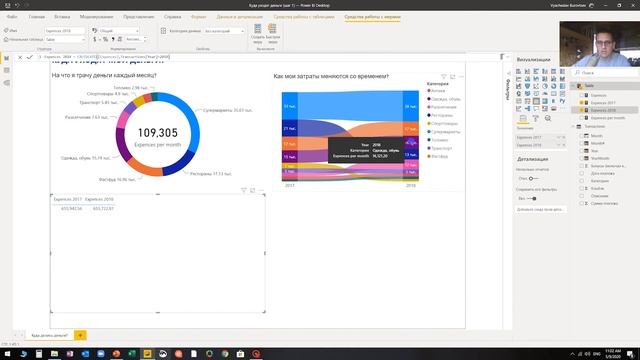Toggle the Expenses 2018 field checkbox

582,110
